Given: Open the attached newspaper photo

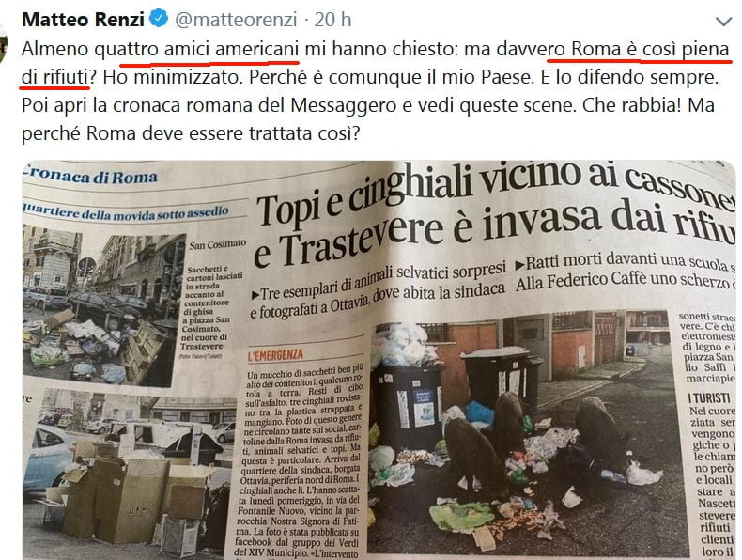Looking at the screenshot, I should (x=379, y=360).
